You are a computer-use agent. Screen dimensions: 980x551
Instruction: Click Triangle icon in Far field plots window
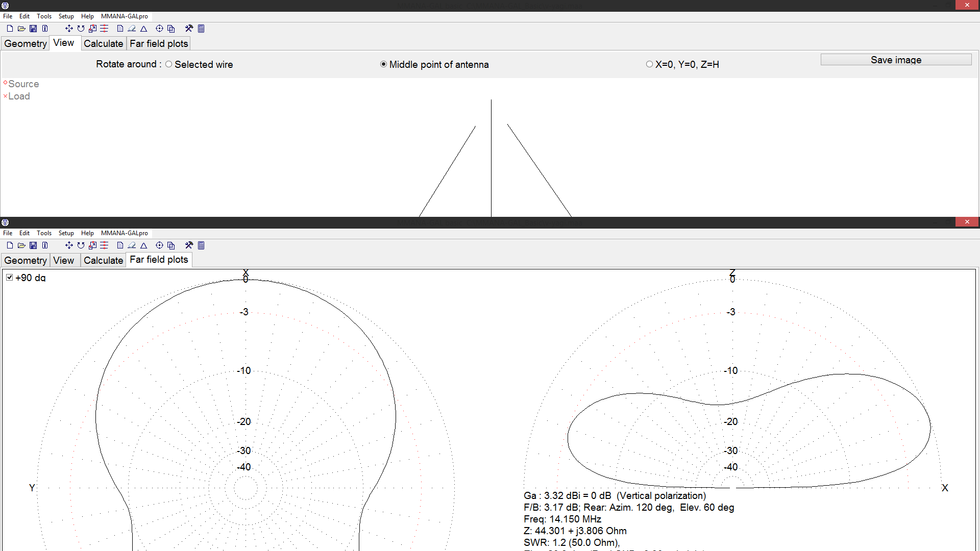click(144, 245)
